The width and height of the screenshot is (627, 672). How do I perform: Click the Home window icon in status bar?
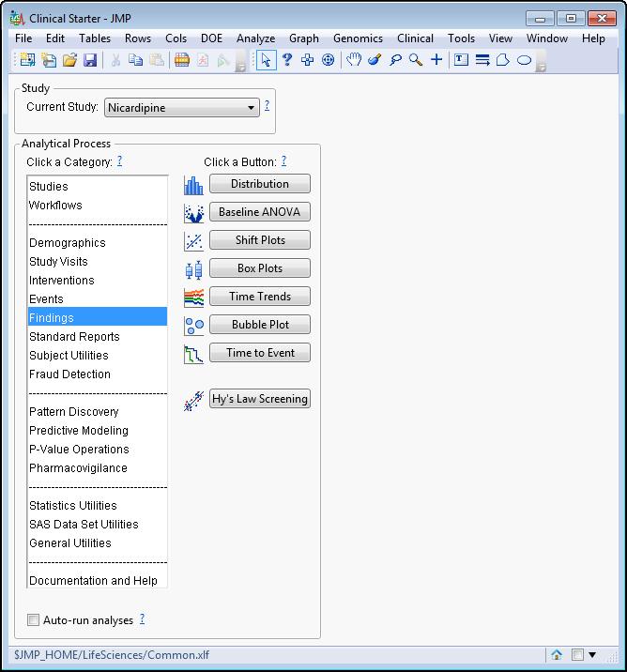pos(557,655)
